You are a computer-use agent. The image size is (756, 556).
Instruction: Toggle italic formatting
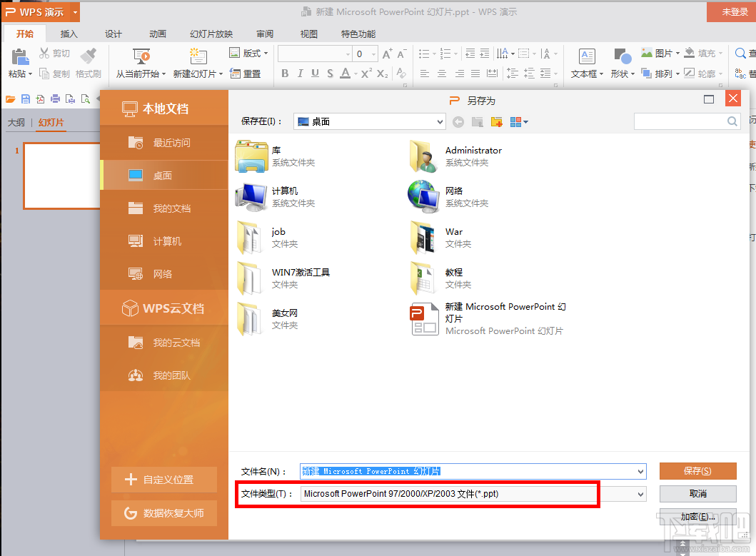[x=299, y=73]
